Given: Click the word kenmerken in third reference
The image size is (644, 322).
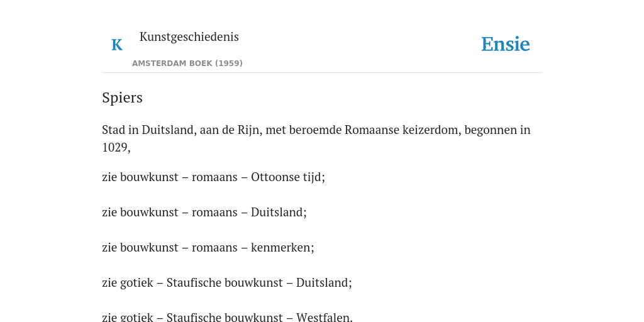Looking at the screenshot, I should (x=281, y=248).
